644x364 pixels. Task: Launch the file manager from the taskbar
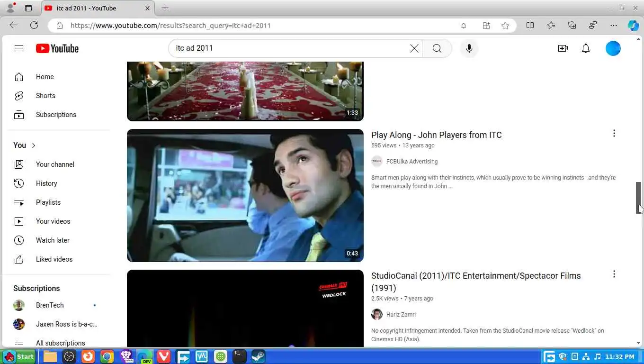coord(50,356)
